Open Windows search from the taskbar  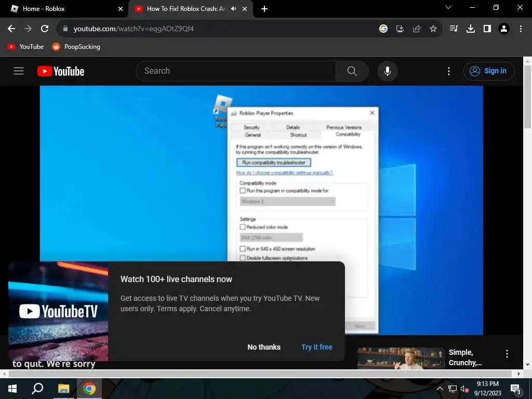(37, 389)
